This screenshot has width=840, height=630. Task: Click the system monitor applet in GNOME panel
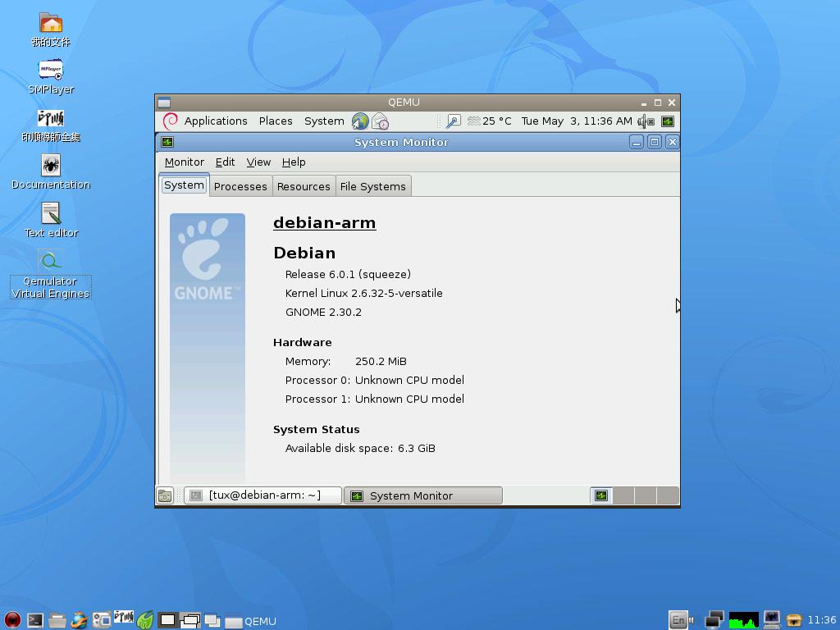(668, 121)
